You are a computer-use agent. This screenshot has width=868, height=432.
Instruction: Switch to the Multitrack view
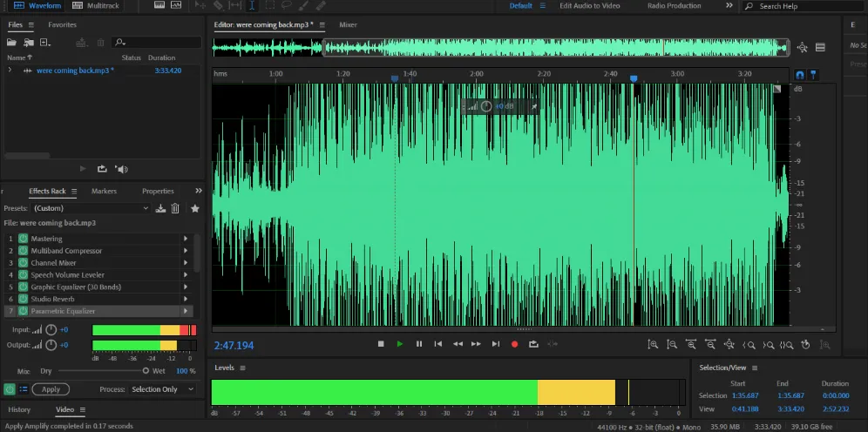(x=97, y=6)
